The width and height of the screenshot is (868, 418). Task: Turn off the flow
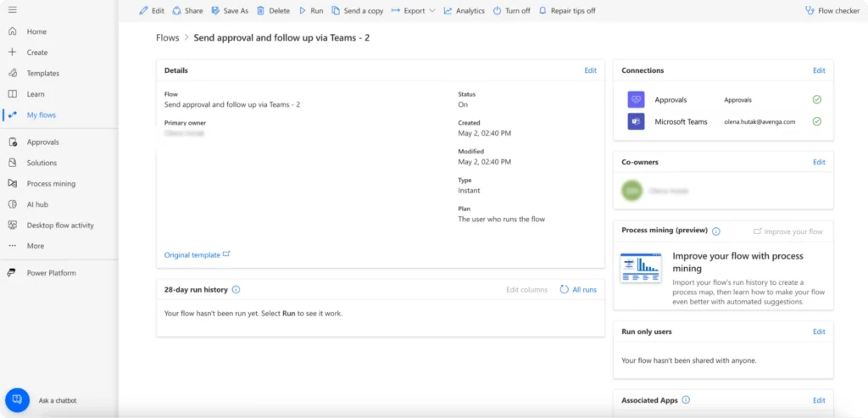[x=511, y=11]
